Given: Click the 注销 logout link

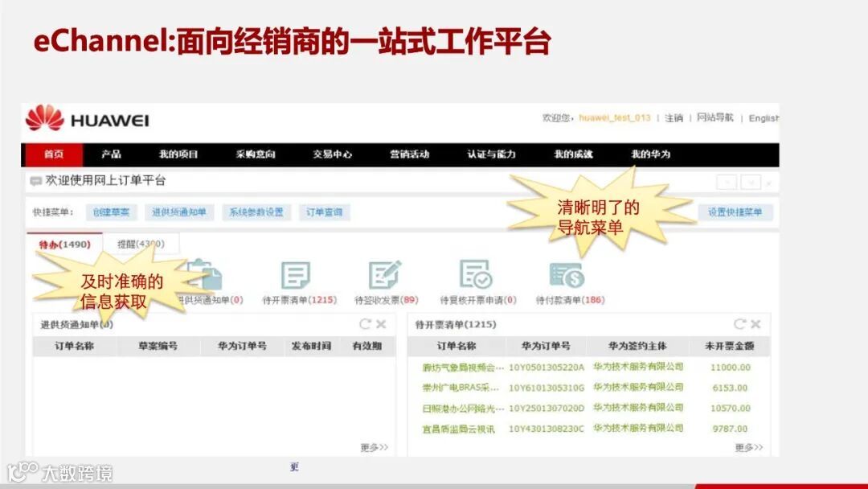Looking at the screenshot, I should pyautogui.click(x=674, y=118).
